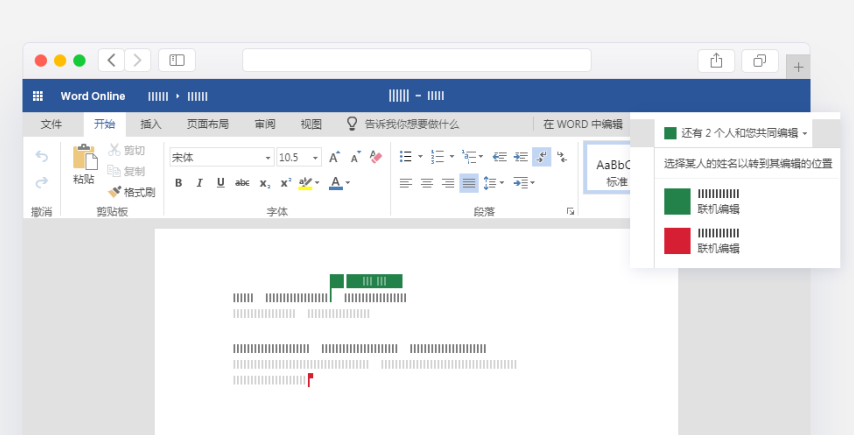Open the 页面布局 ribbon tab

click(208, 125)
